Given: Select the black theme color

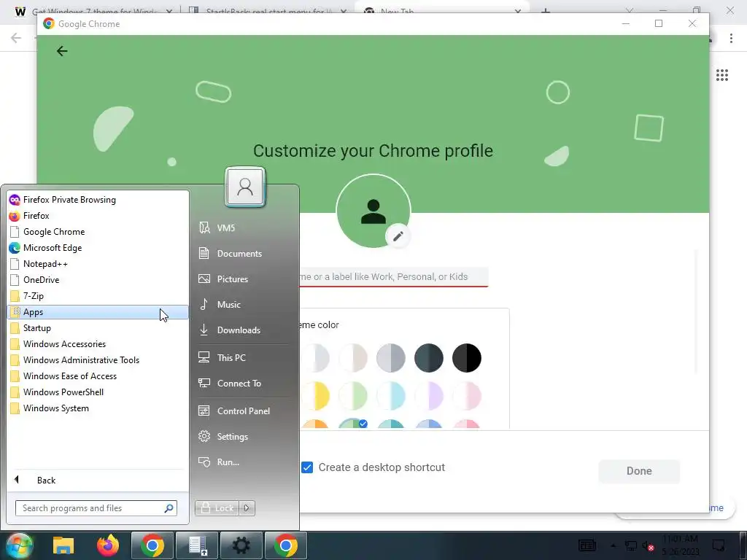Looking at the screenshot, I should point(466,357).
